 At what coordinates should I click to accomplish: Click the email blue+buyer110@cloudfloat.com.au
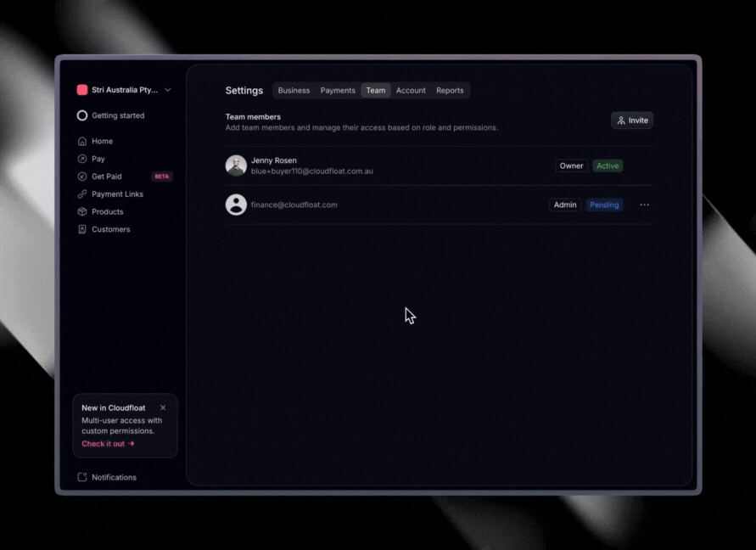[x=312, y=171]
